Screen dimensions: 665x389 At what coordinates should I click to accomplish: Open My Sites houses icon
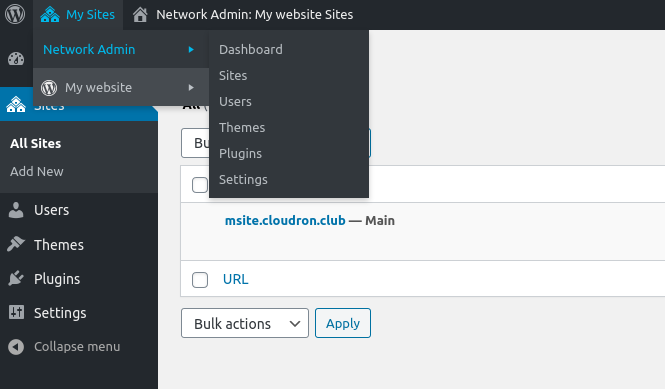point(50,14)
